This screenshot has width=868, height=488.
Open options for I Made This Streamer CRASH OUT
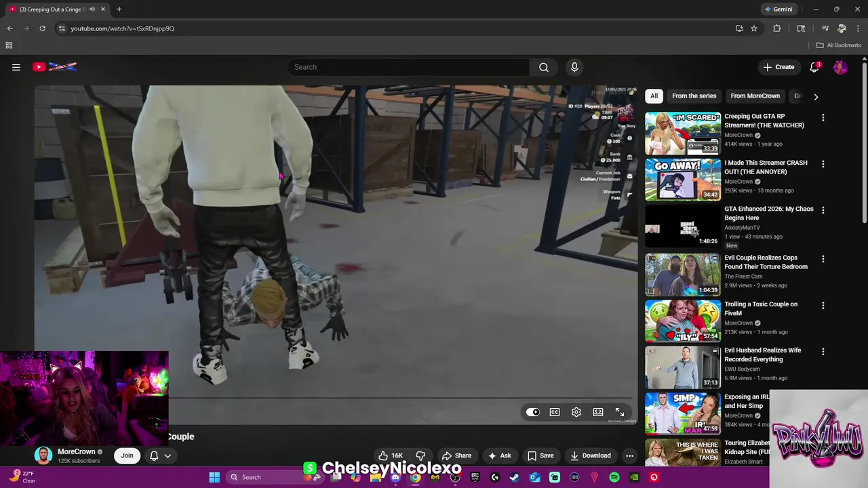point(823,164)
